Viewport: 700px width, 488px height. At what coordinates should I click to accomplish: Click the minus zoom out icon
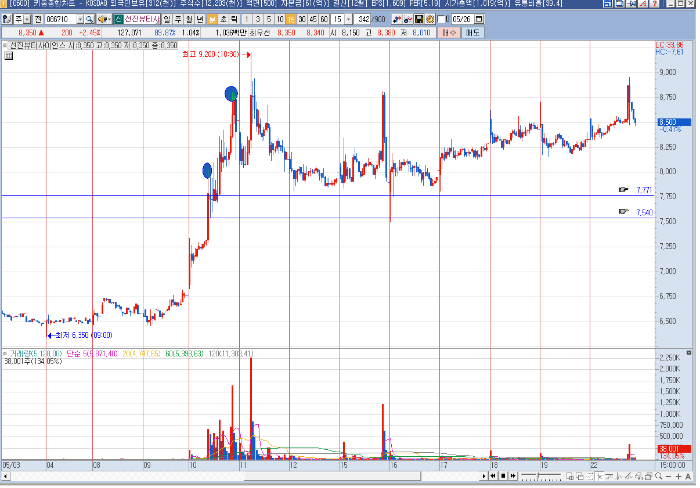[668, 476]
